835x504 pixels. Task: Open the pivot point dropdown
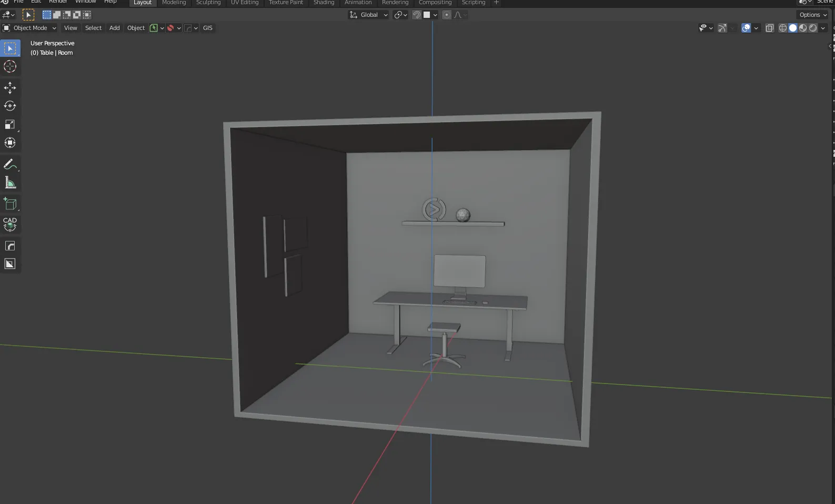click(401, 15)
